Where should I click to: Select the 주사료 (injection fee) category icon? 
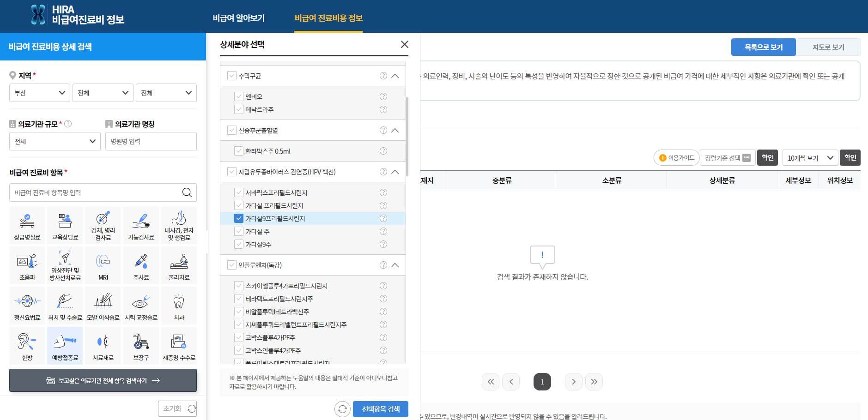[x=141, y=265]
